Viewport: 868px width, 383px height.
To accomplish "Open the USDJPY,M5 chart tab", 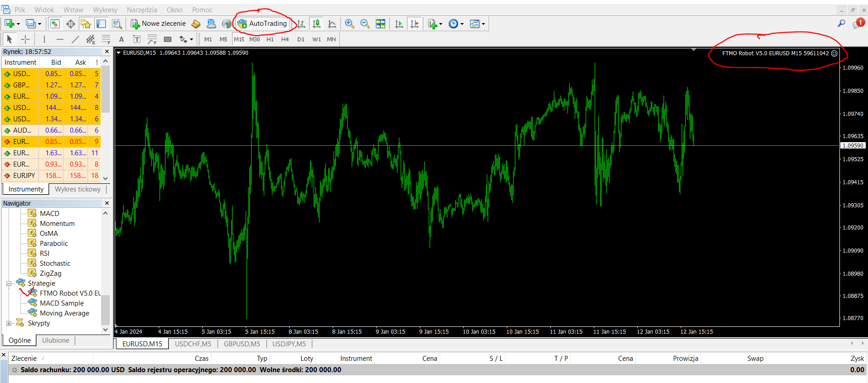I will coord(289,344).
